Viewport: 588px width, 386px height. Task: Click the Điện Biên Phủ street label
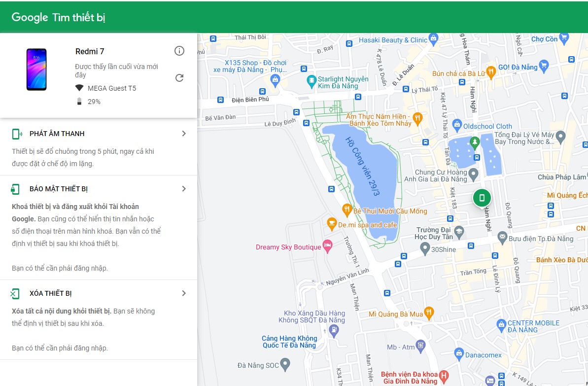[x=250, y=100]
